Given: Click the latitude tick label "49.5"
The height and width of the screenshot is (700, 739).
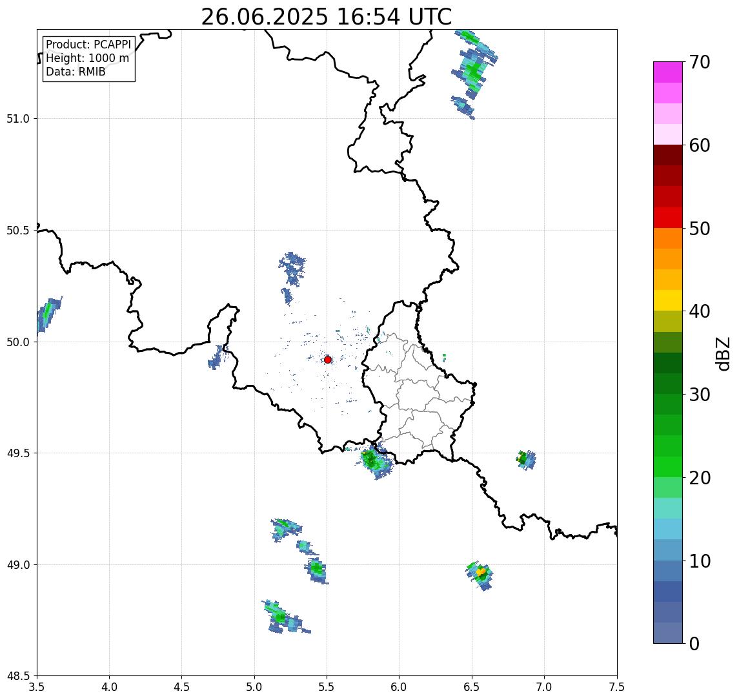Looking at the screenshot, I should point(18,453).
